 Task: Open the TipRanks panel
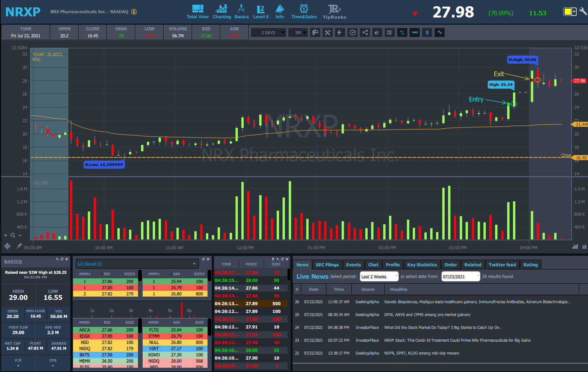(334, 12)
